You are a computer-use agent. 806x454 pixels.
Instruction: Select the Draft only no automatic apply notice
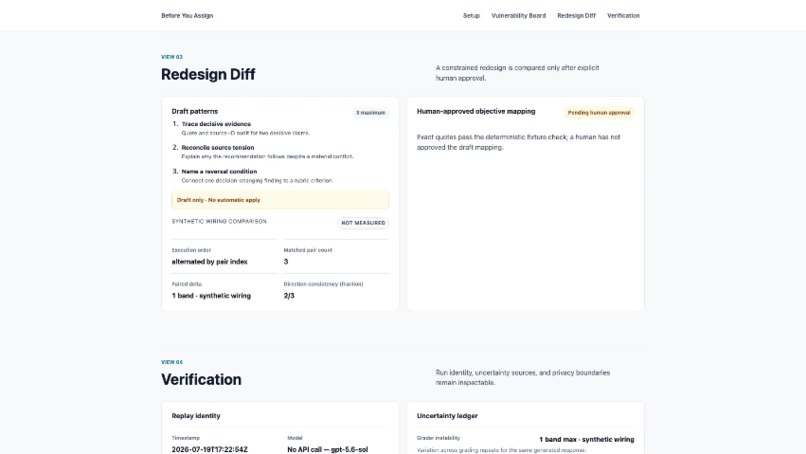tap(280, 200)
